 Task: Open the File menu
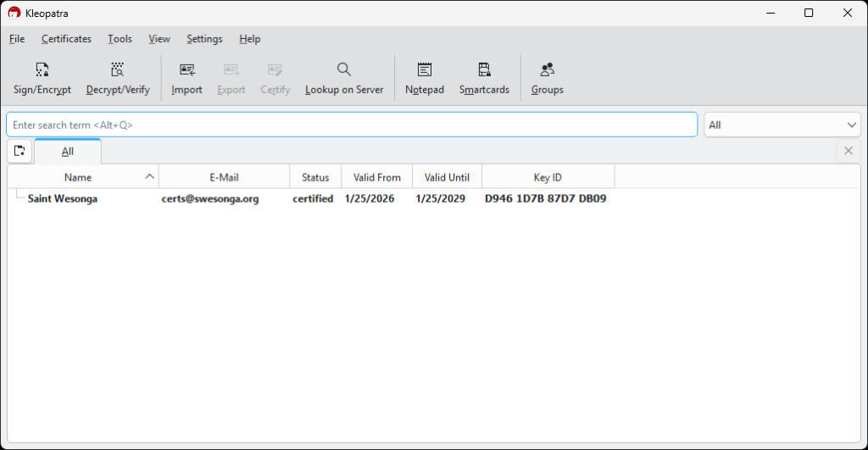tap(17, 39)
